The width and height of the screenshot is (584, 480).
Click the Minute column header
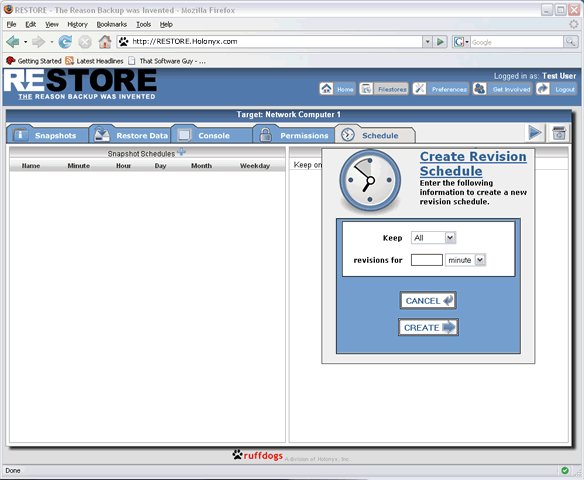79,166
